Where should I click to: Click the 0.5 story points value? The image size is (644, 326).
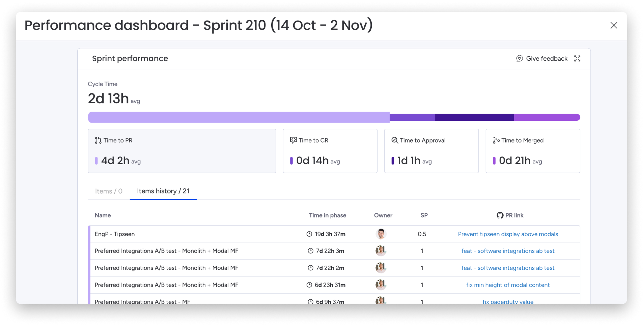[422, 234]
